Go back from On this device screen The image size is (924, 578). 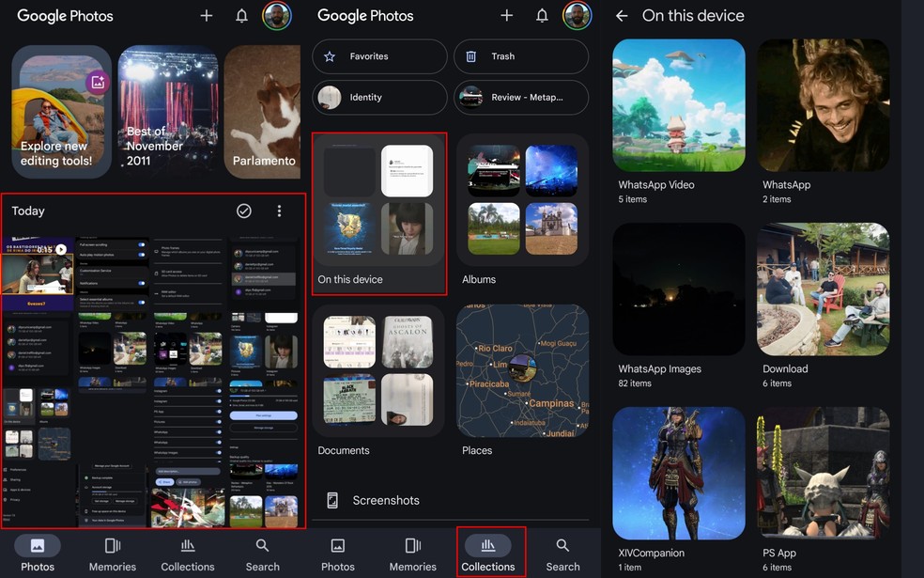click(622, 16)
